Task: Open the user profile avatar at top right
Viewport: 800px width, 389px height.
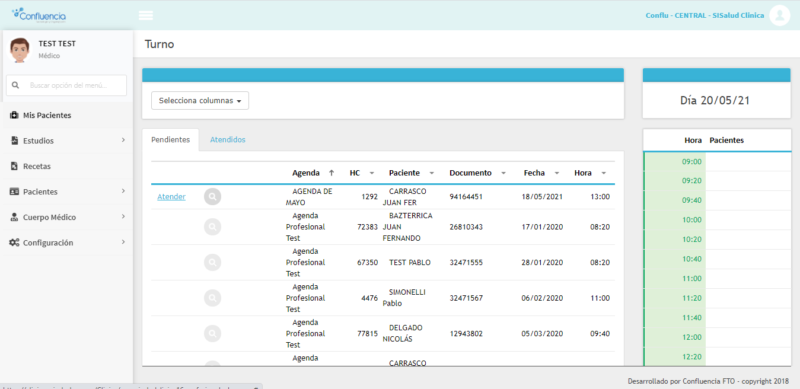Action: coord(779,15)
